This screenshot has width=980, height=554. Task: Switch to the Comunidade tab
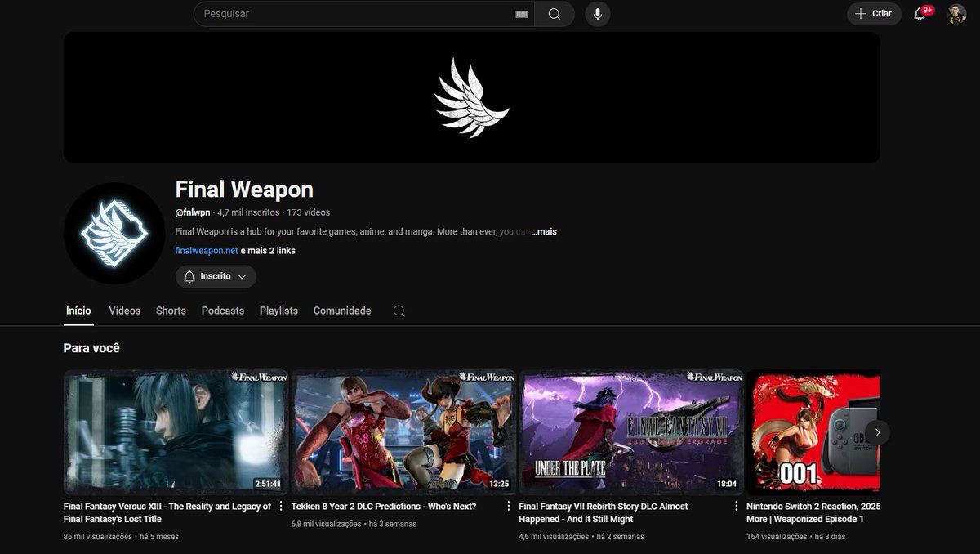(x=342, y=311)
